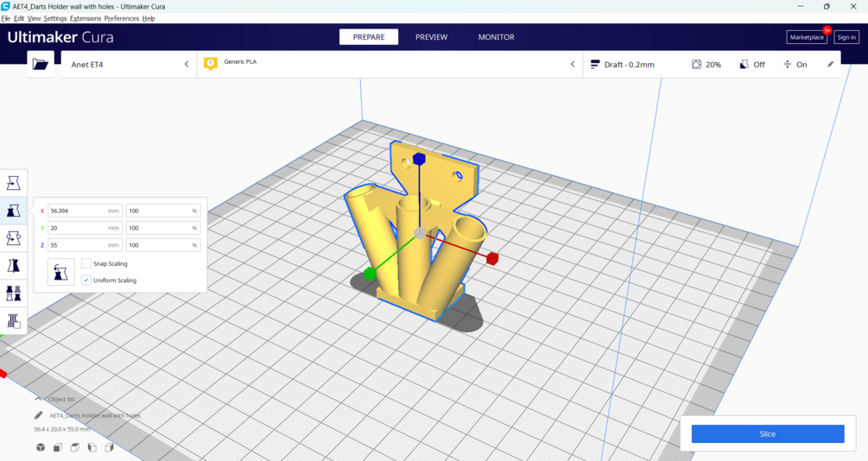Click the X scale percent field
This screenshot has width=868, height=461.
coord(162,211)
